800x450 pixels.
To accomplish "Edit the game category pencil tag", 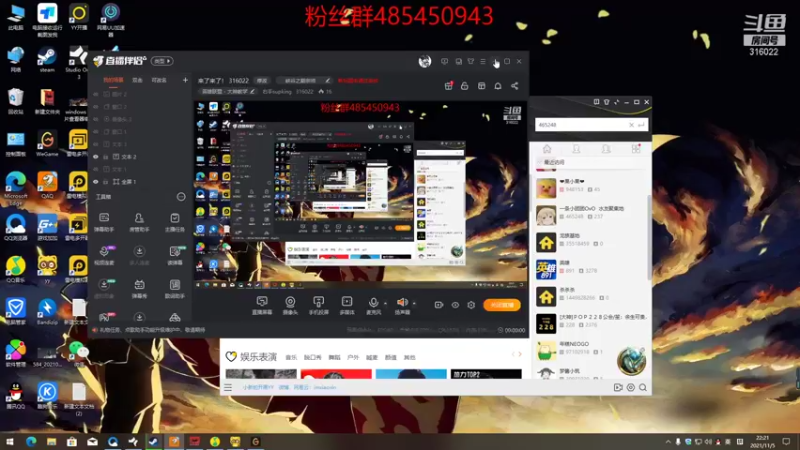I will (252, 91).
